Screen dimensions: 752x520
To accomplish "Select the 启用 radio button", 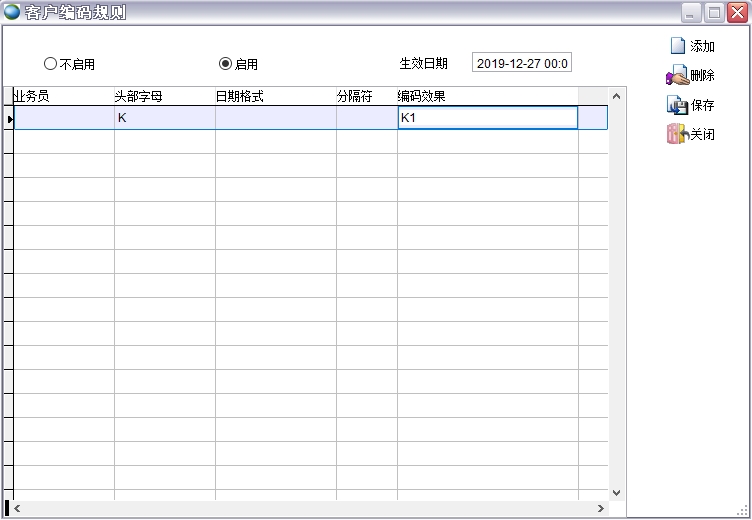I will point(225,64).
